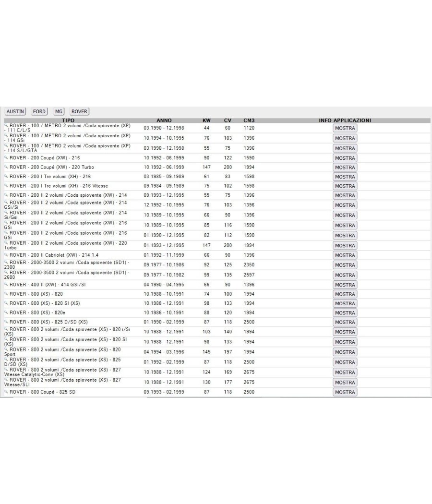Click magnifier icon beside 800 (XS) - 825 D/SD
The image size is (432, 504).
[x=6, y=322]
